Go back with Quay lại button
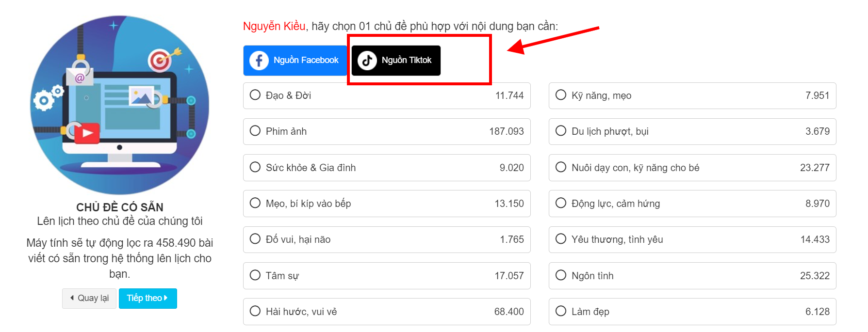 [x=89, y=299]
